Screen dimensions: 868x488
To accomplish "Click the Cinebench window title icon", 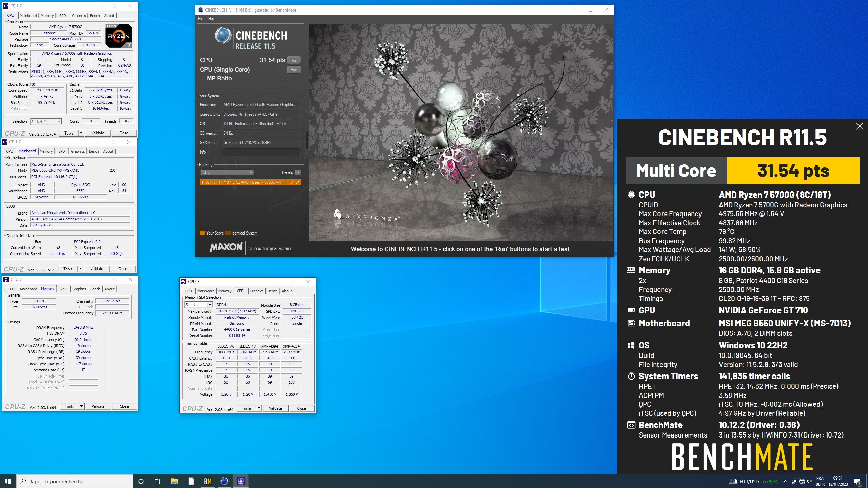I will [x=201, y=10].
